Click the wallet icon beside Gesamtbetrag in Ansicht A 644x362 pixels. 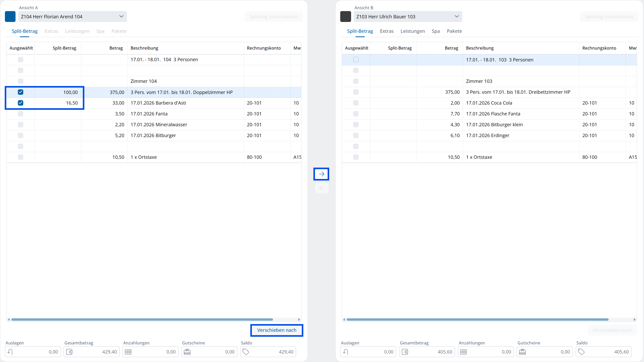pyautogui.click(x=70, y=352)
